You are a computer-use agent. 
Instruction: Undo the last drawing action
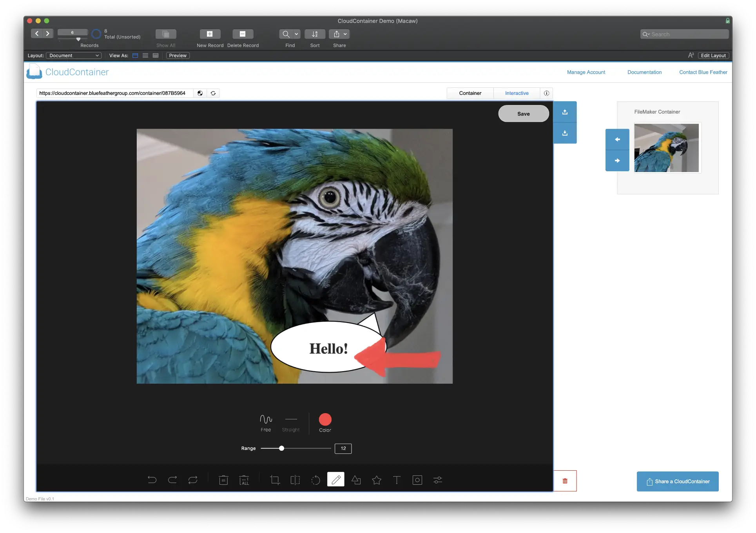coord(152,480)
